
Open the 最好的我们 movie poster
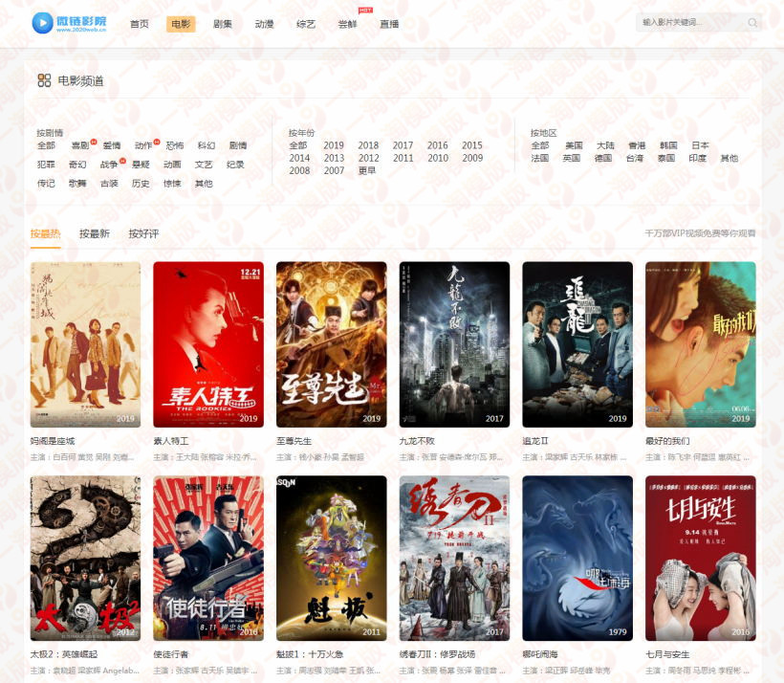coord(701,344)
